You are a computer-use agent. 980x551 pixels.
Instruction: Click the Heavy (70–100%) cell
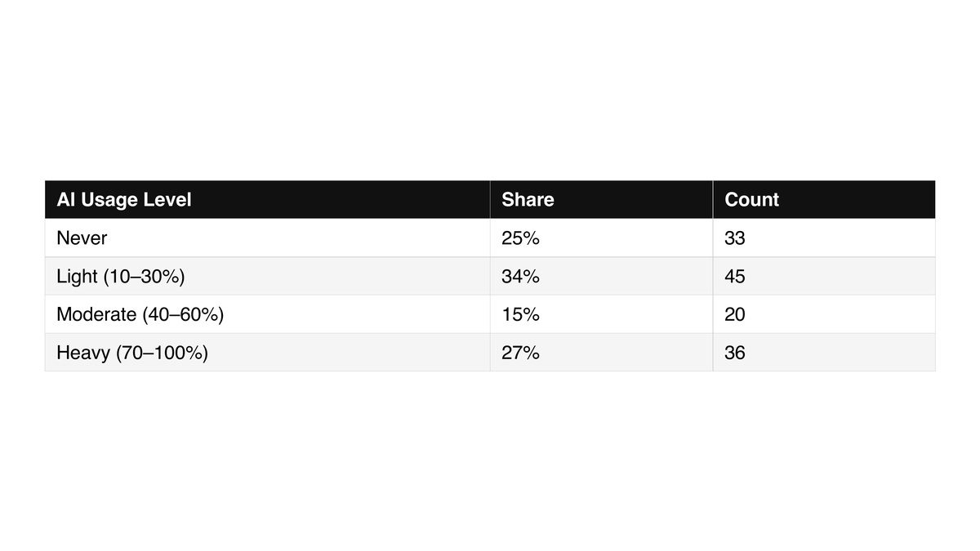click(267, 353)
